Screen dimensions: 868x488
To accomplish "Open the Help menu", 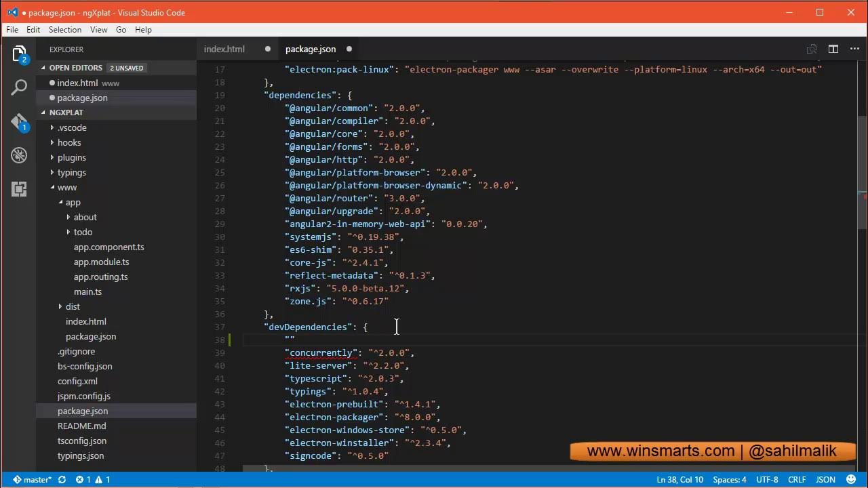I will 143,30.
